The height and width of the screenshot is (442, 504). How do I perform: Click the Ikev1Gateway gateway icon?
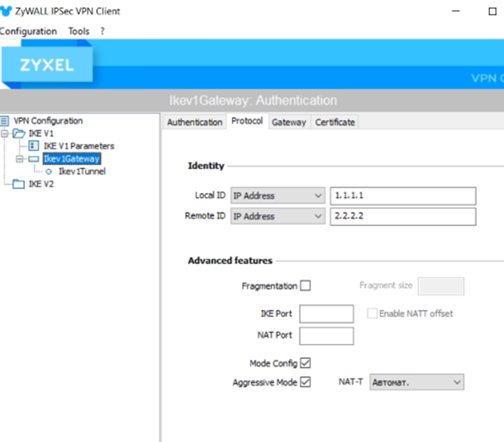[x=33, y=159]
